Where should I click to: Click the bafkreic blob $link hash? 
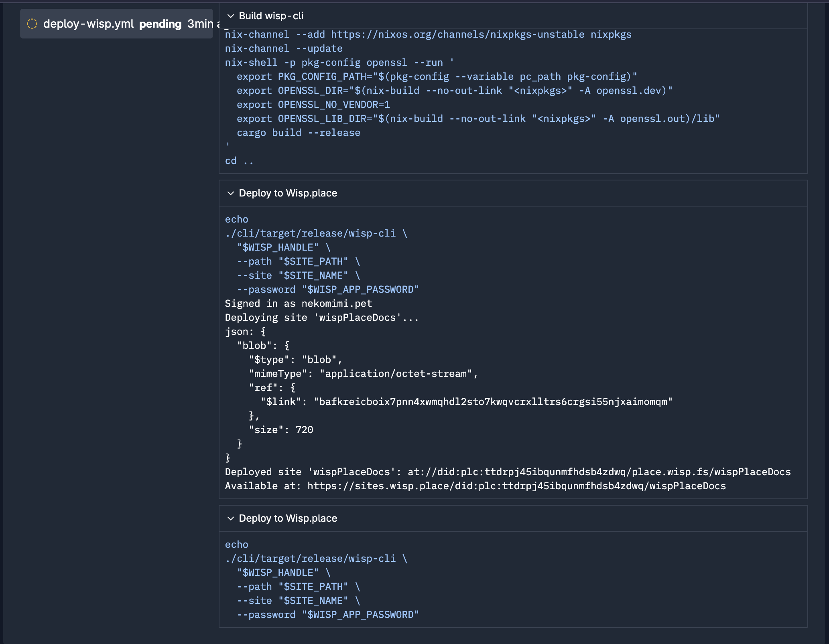pos(493,402)
